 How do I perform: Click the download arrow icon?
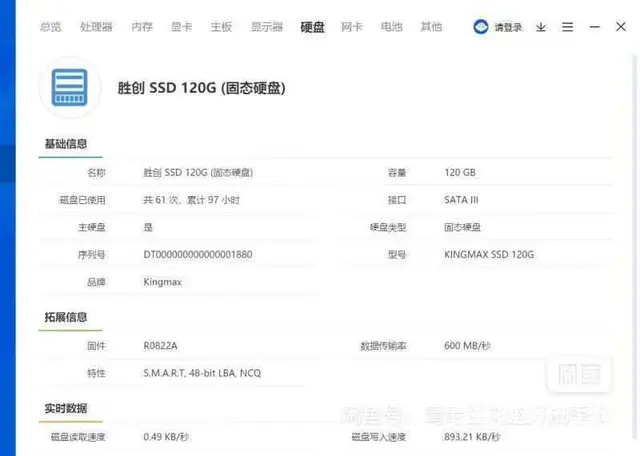pos(541,27)
